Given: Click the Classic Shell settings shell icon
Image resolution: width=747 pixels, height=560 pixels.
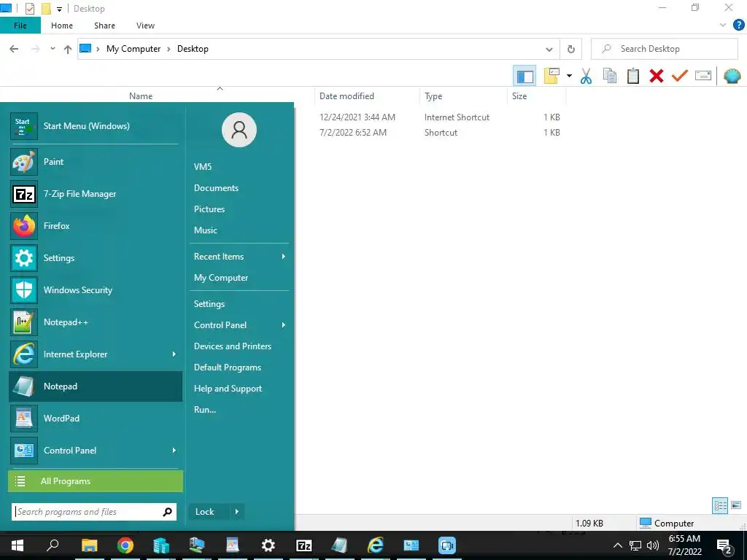Looking at the screenshot, I should (732, 76).
